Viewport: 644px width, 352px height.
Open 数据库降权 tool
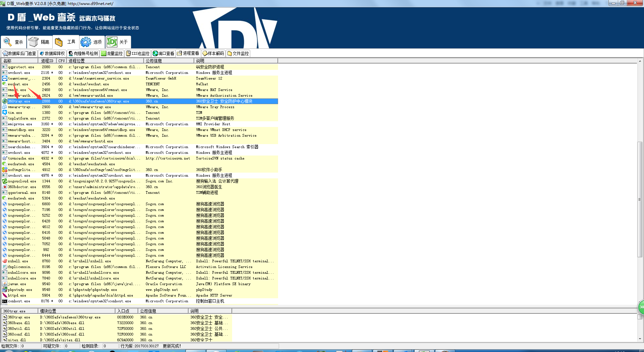coord(52,53)
